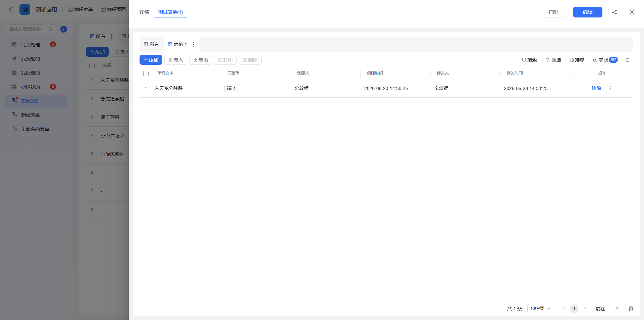Open the subform grid icon badge
The width and height of the screenshot is (644, 320).
231,88
